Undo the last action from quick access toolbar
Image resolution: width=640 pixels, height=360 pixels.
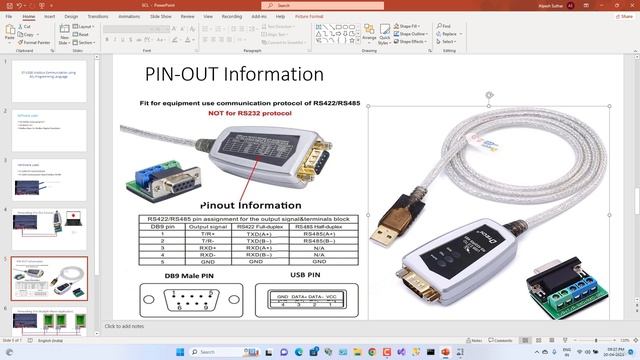pos(19,6)
